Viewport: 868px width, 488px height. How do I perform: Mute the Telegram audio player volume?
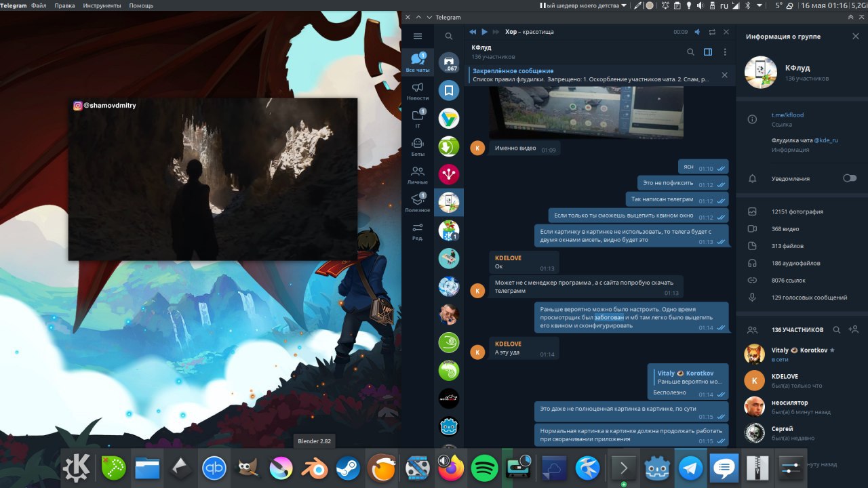click(x=697, y=32)
